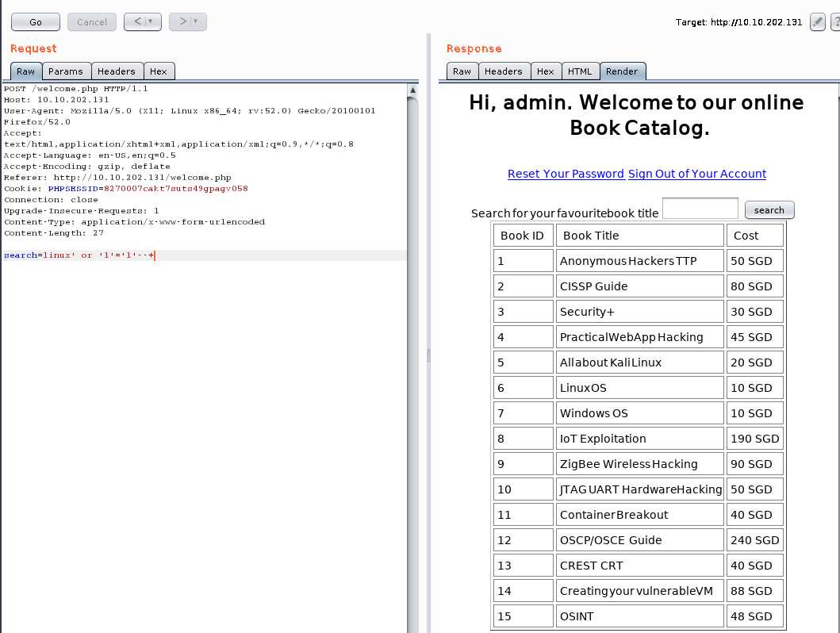Click the ContainerBreakout cell

point(639,515)
